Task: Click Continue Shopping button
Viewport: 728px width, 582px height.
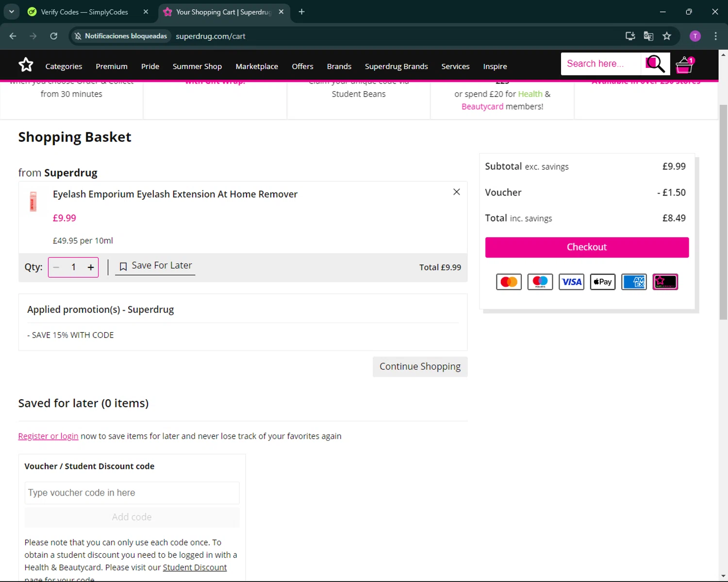Action: tap(420, 367)
